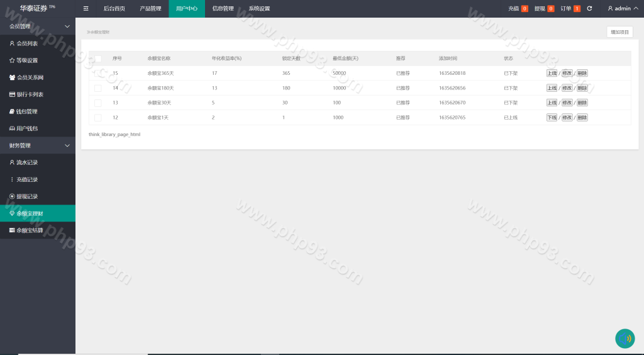The width and height of the screenshot is (644, 355).
Task: Open the 系统设置 top menu
Action: tap(259, 9)
